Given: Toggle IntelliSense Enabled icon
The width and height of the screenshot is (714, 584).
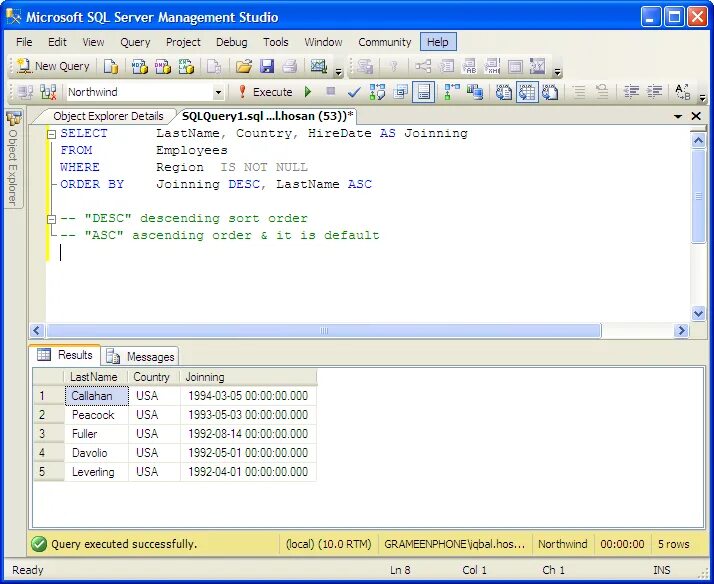Looking at the screenshot, I should tap(423, 92).
